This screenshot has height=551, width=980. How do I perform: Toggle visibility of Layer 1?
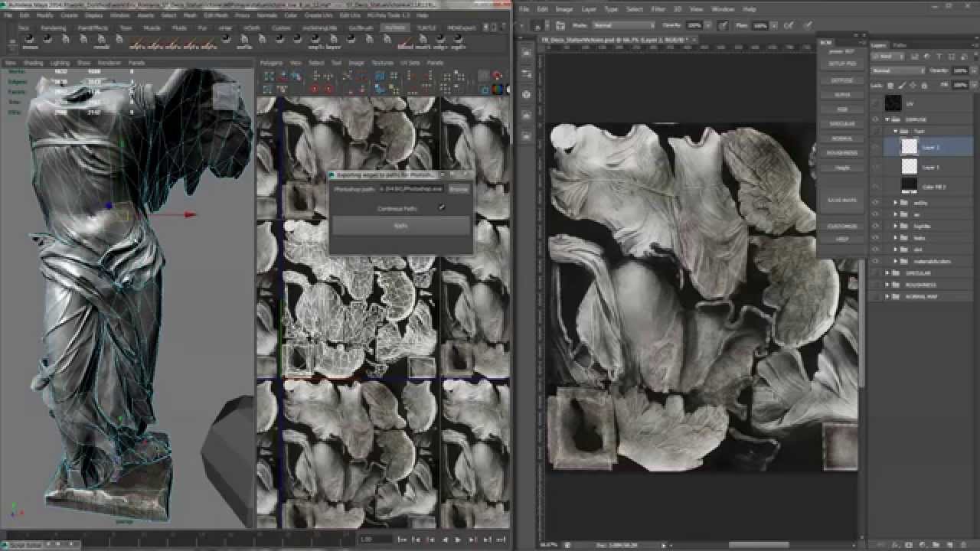click(x=876, y=166)
